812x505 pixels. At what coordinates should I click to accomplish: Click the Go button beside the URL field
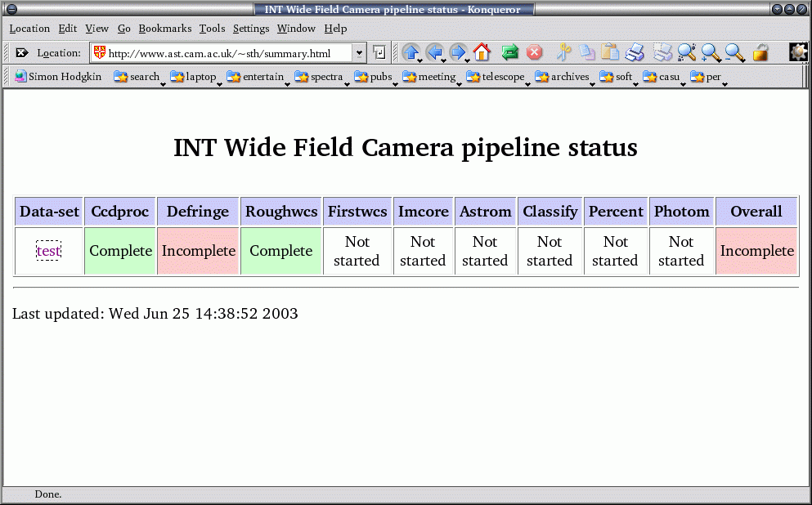[x=379, y=53]
